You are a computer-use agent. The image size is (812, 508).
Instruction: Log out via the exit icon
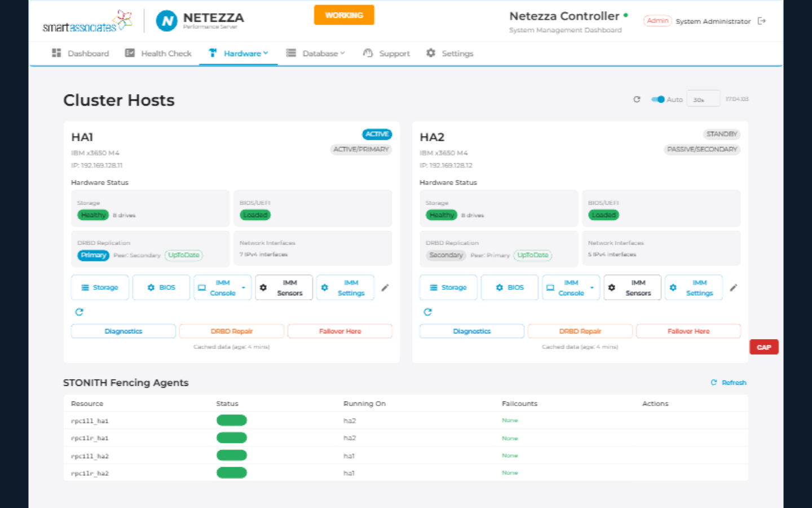pos(762,21)
